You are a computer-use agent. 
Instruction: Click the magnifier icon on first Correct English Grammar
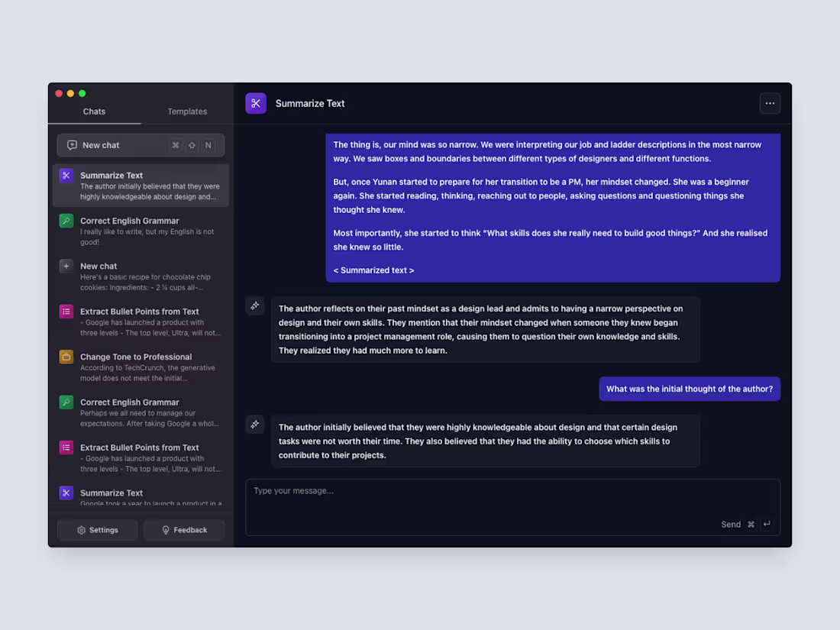point(66,221)
